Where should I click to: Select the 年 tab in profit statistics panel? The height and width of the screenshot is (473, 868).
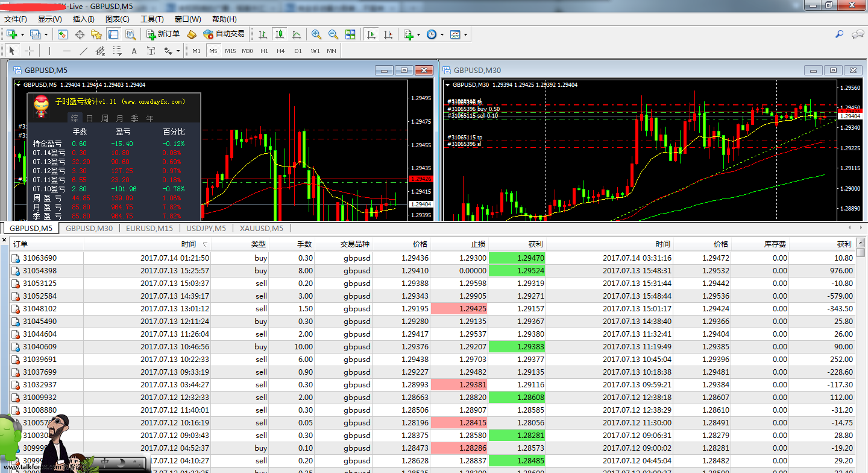point(149,118)
